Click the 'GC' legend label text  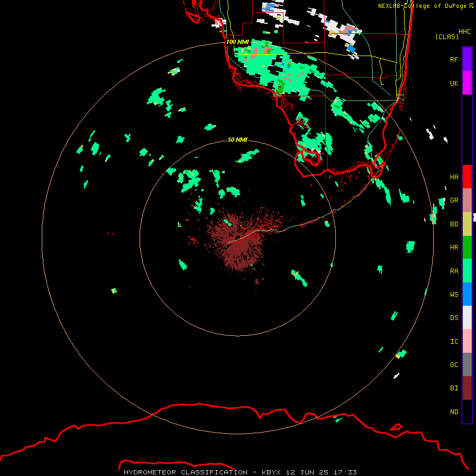(x=454, y=365)
